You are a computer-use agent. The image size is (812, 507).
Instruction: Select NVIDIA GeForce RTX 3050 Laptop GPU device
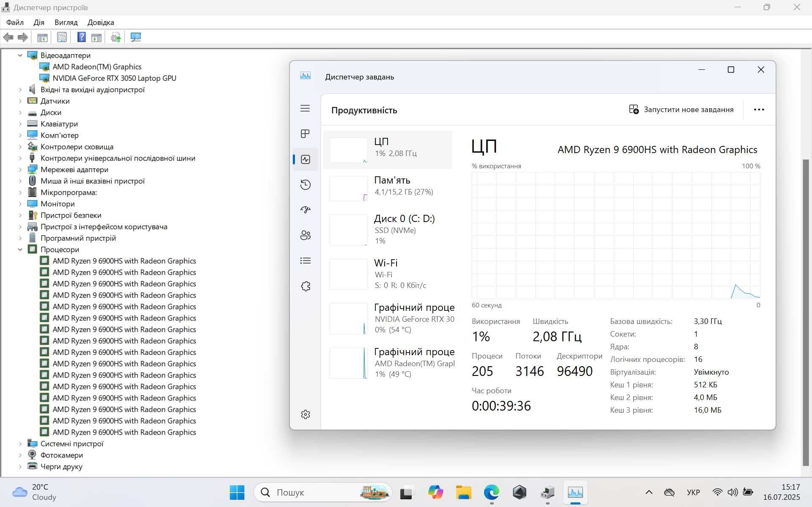114,78
